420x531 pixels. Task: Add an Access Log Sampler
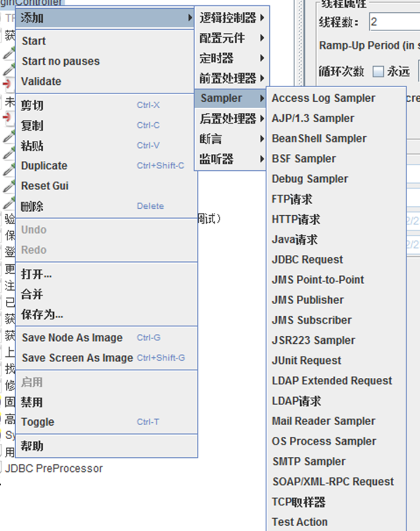point(336,98)
